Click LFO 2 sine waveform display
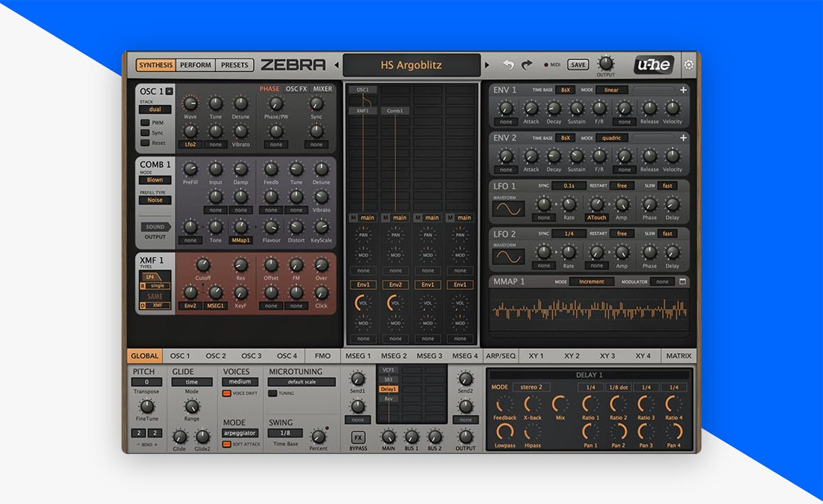 508,256
